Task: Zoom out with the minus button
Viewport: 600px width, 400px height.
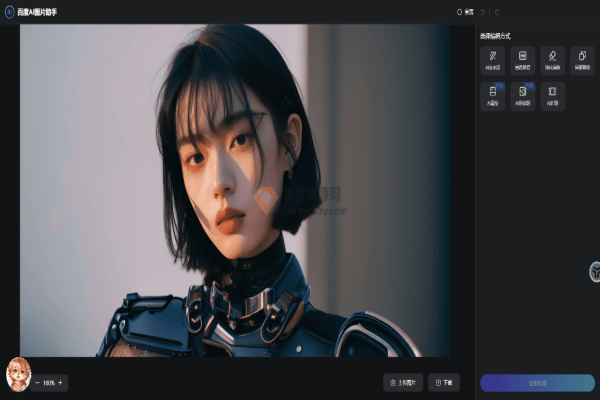Action: coord(38,383)
